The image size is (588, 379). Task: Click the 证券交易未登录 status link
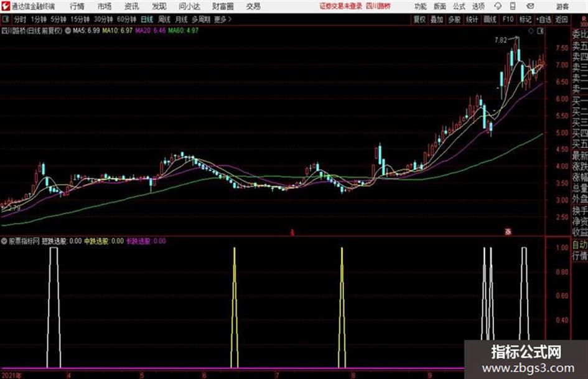click(x=341, y=6)
